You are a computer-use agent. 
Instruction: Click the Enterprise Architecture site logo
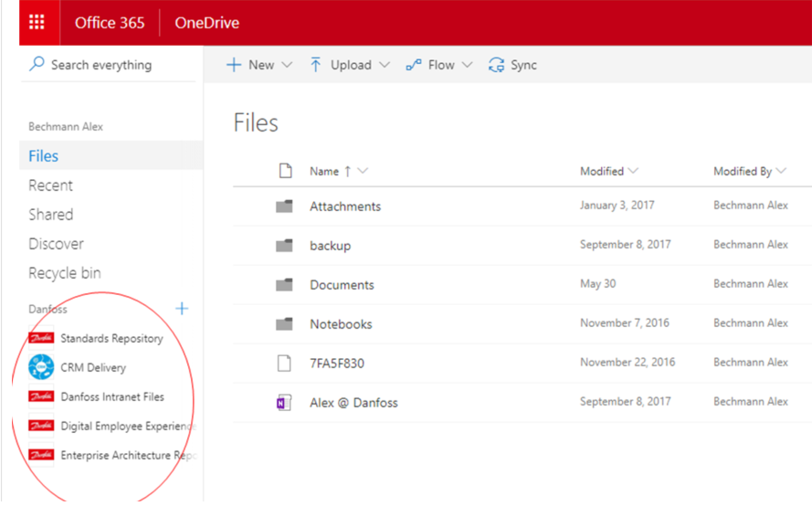[41, 455]
